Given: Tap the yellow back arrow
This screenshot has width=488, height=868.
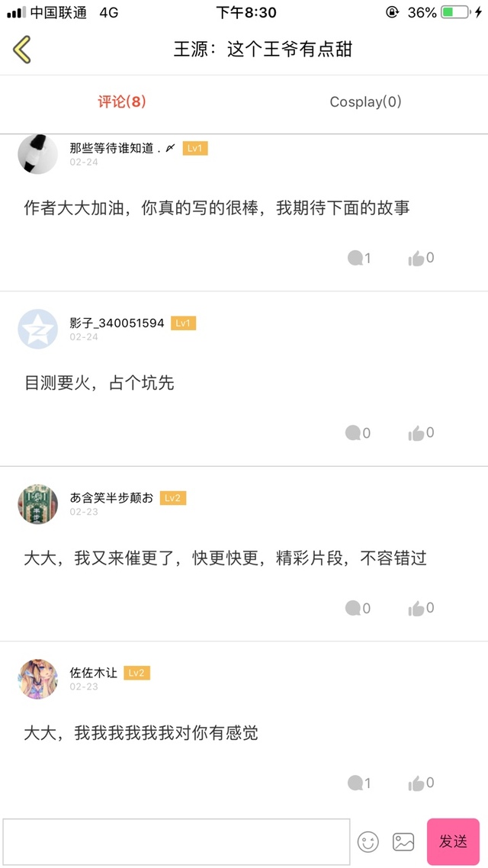Looking at the screenshot, I should [x=22, y=50].
